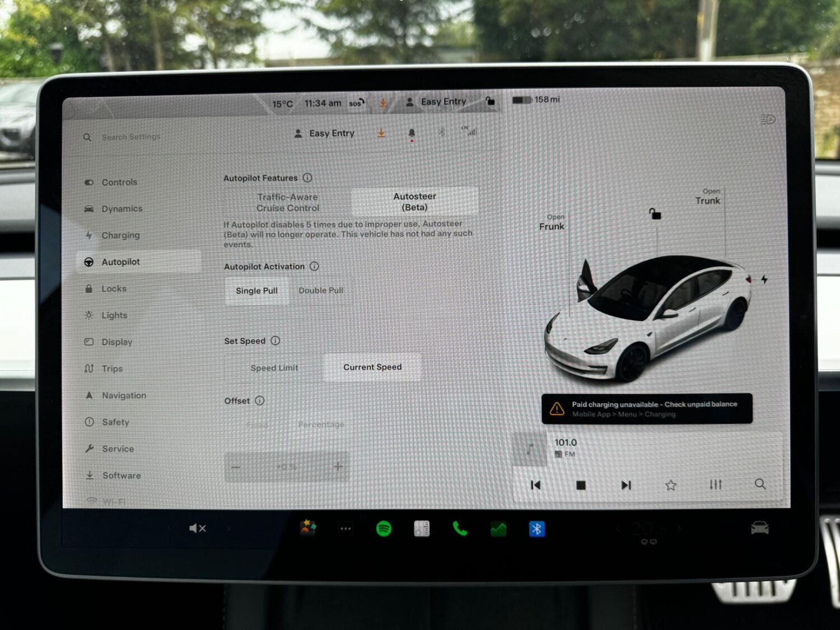Open the Software settings section
840x630 pixels.
[122, 475]
